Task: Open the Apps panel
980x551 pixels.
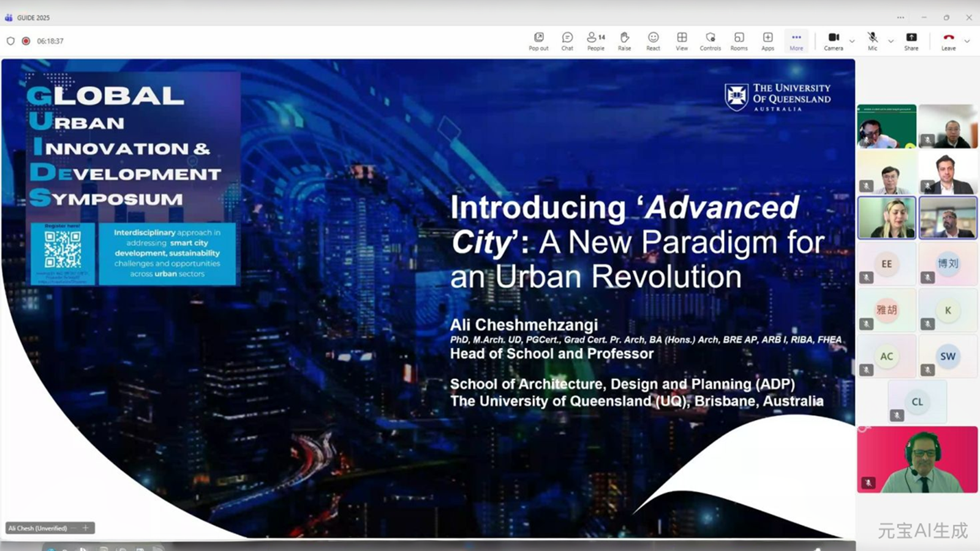Action: [767, 41]
